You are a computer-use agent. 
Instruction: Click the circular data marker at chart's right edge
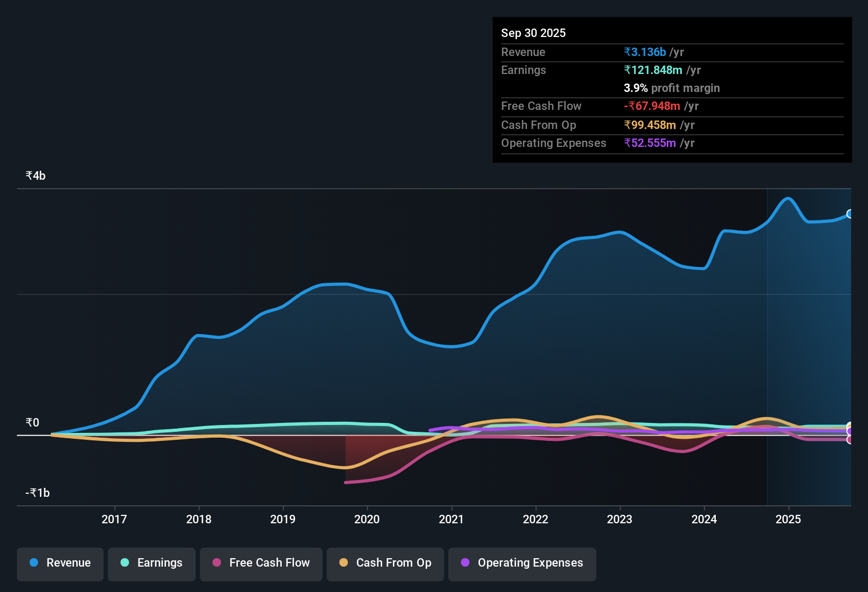849,214
